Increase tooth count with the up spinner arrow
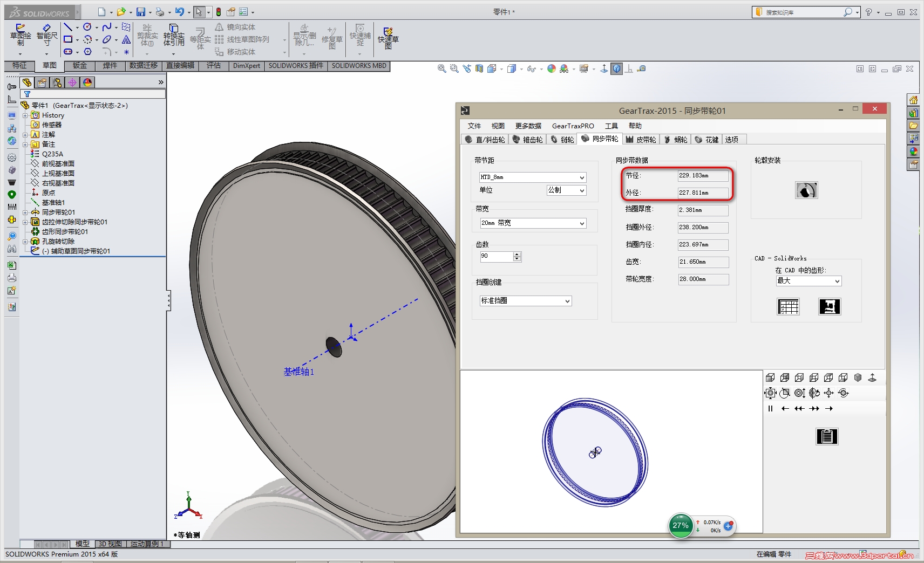The height and width of the screenshot is (563, 924). click(x=517, y=254)
